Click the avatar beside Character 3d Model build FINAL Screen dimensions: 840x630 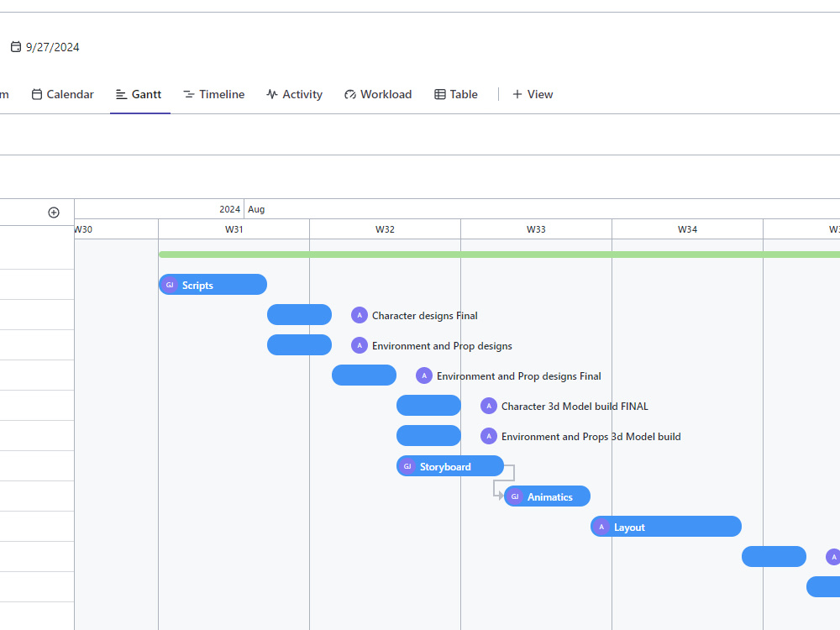(x=489, y=406)
